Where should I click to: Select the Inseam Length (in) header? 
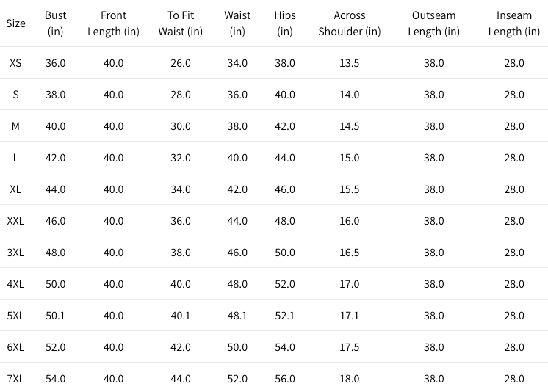[x=514, y=23]
